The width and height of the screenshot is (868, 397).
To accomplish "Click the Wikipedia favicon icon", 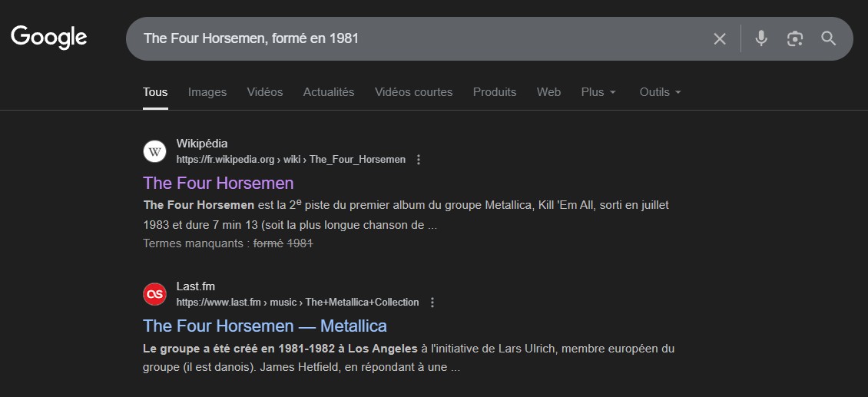I will (155, 151).
